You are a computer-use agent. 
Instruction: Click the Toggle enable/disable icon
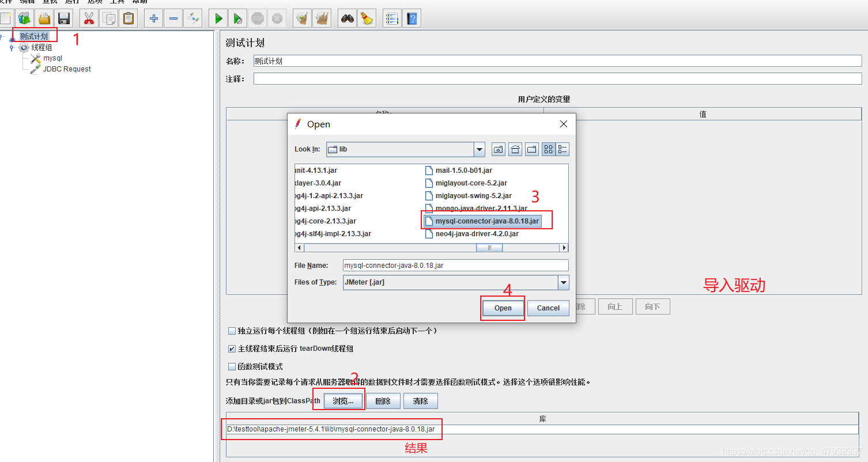[x=193, y=18]
